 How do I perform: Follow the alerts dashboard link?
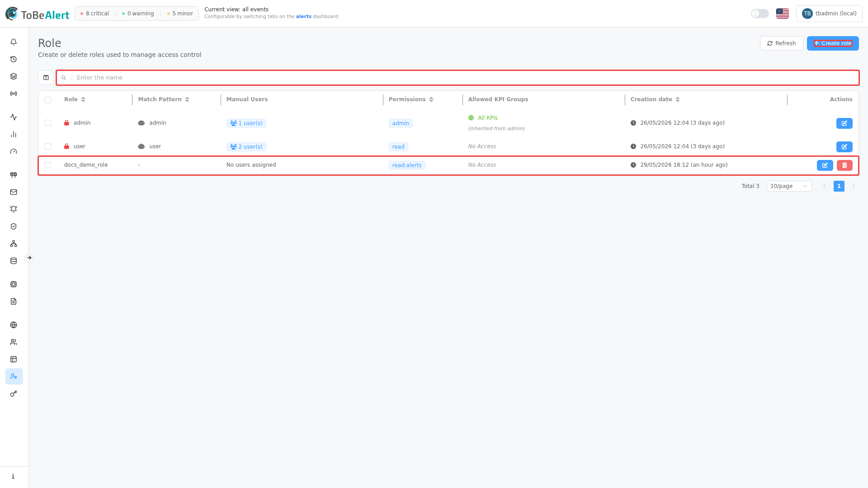coord(303,17)
